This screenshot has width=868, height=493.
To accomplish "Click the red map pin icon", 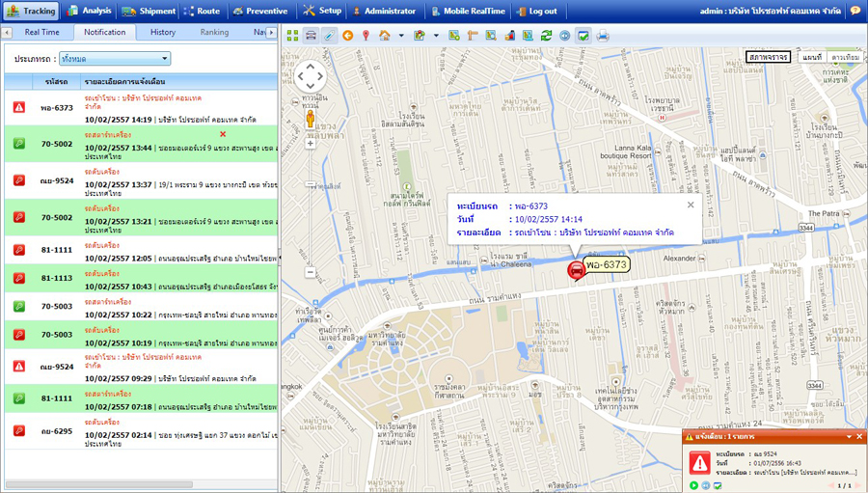I will 366,36.
